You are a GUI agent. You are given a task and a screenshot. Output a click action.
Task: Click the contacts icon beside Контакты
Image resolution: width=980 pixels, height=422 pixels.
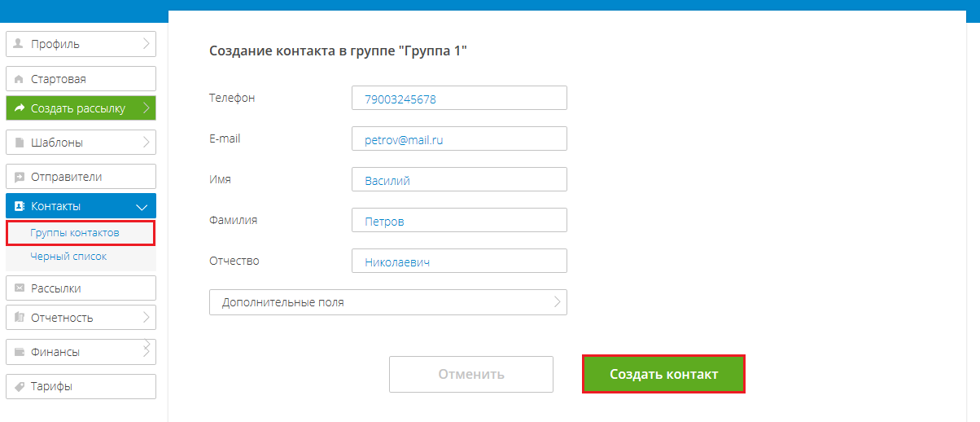pyautogui.click(x=20, y=206)
